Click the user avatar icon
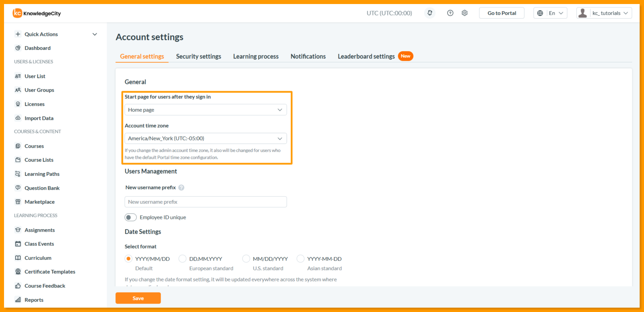644x312 pixels. point(583,13)
